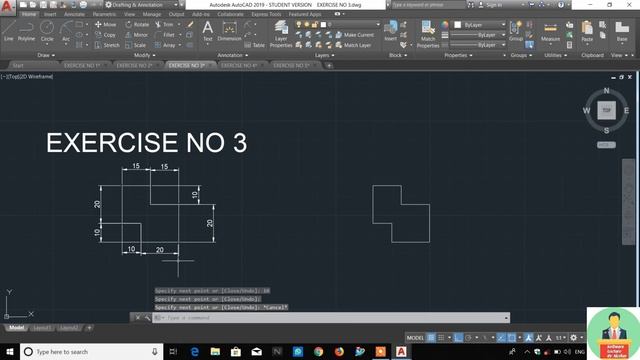Open the Layer Properties manager
Image resolution: width=640 pixels, height=360 pixels.
click(281, 34)
